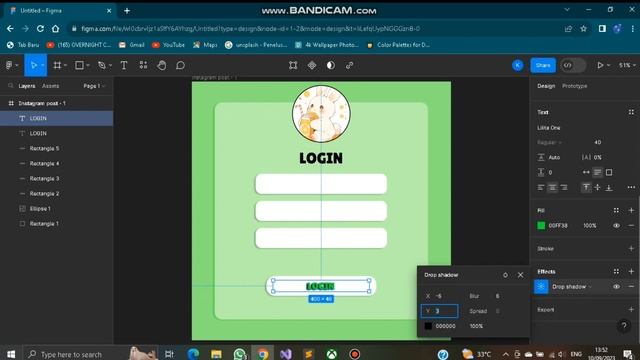Open the Page 1 dropdown

[x=94, y=86]
